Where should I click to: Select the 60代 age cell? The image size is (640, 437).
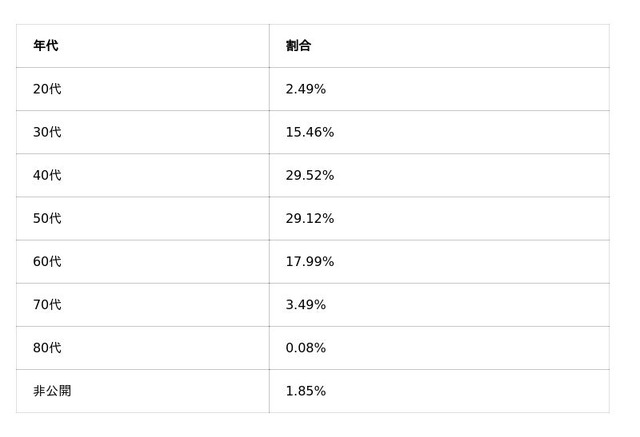[x=47, y=261]
